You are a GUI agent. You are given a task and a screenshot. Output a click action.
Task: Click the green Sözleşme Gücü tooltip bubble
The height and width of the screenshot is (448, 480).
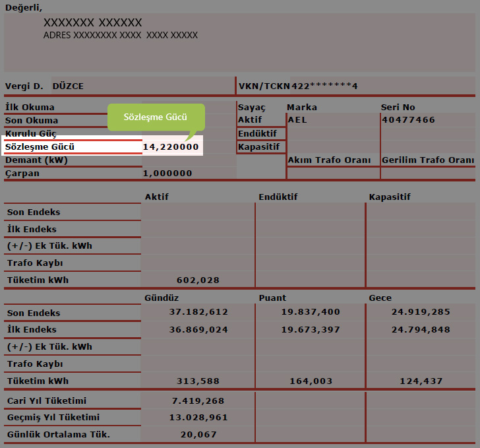click(156, 117)
